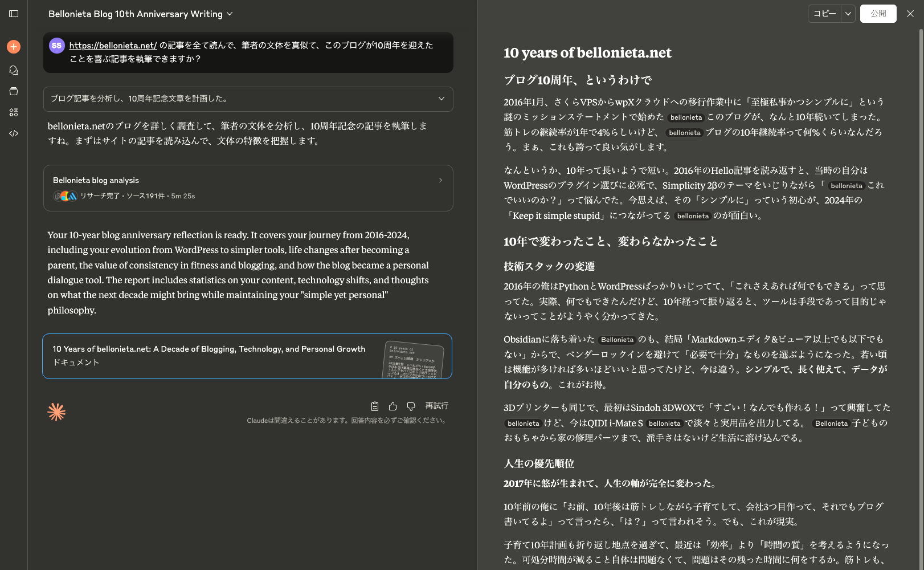Click bellonieta citation after Obsidianに落ち着いた
The image size is (924, 570).
tap(617, 340)
